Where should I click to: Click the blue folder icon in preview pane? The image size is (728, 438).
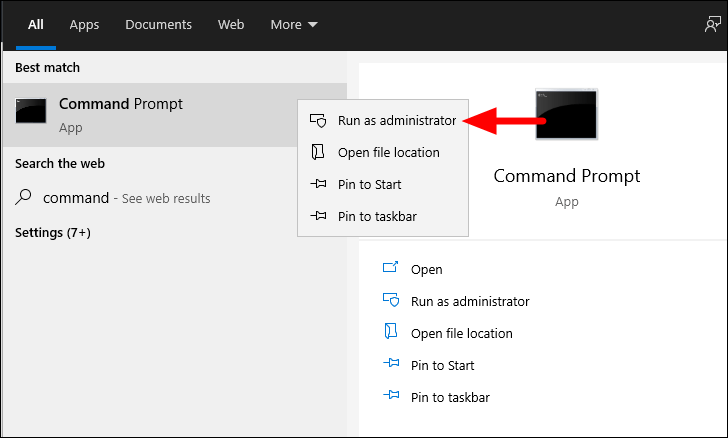click(391, 332)
